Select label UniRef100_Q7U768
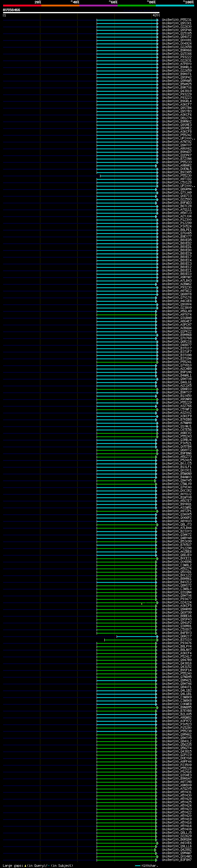This screenshot has width=197, height=868. coord(177,338)
